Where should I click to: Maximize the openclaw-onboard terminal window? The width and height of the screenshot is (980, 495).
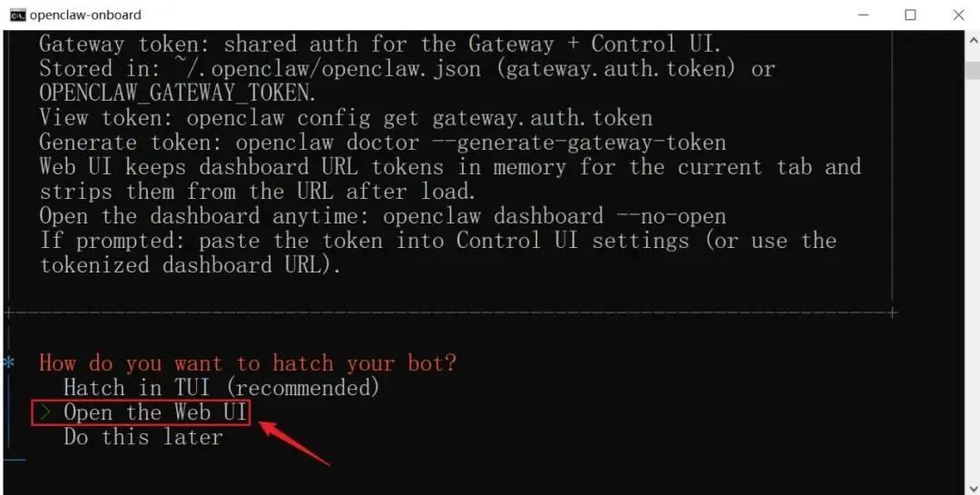pos(911,15)
